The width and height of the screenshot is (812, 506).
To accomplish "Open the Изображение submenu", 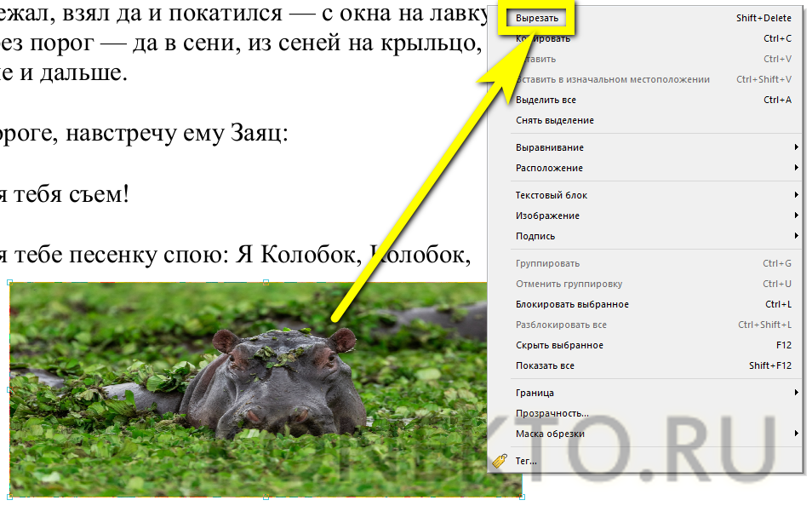I will pos(547,216).
